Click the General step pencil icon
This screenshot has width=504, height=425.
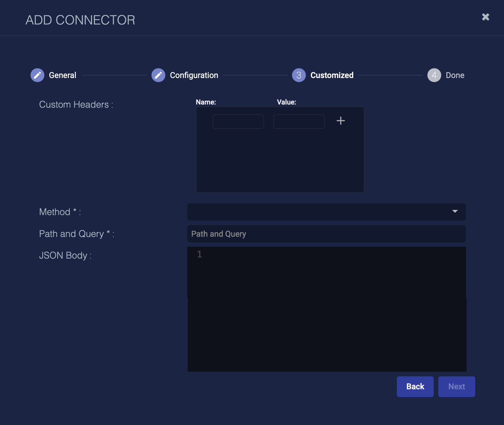click(37, 75)
